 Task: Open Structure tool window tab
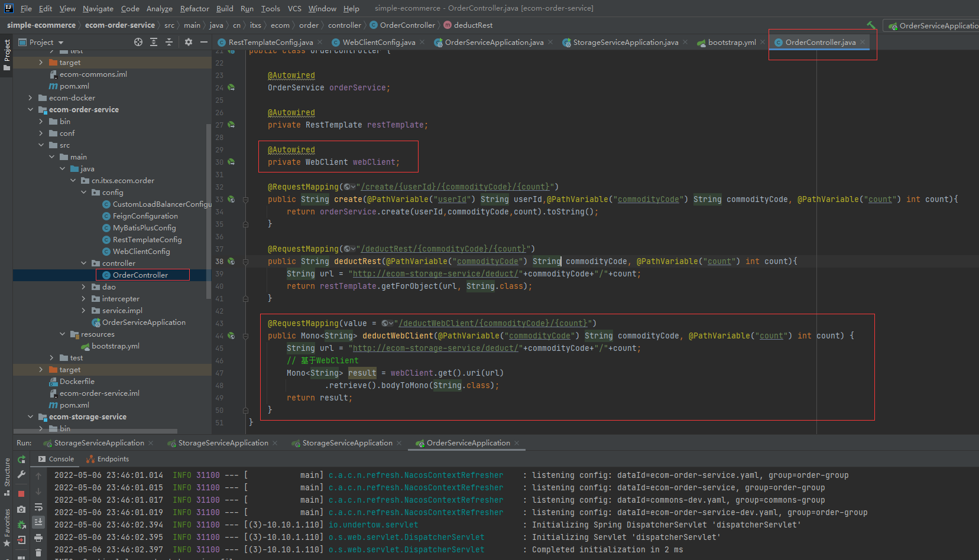(x=7, y=477)
